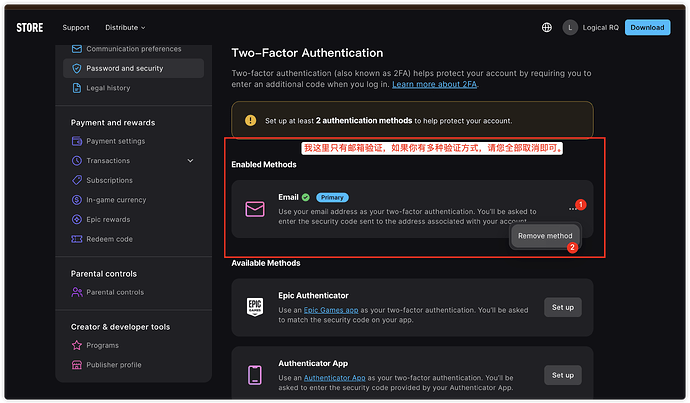The width and height of the screenshot is (690, 403).
Task: Click Creator & developer tools heading
Action: point(120,326)
